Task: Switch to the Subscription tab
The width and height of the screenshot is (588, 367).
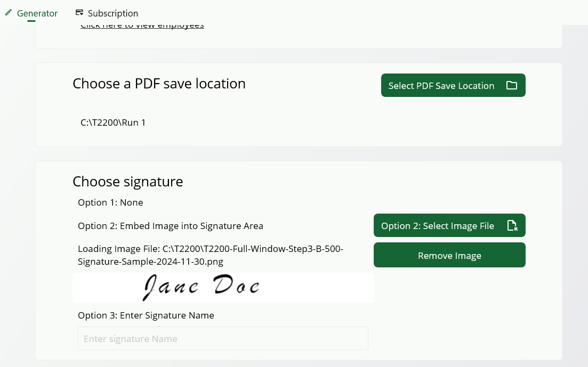Action: (x=113, y=13)
